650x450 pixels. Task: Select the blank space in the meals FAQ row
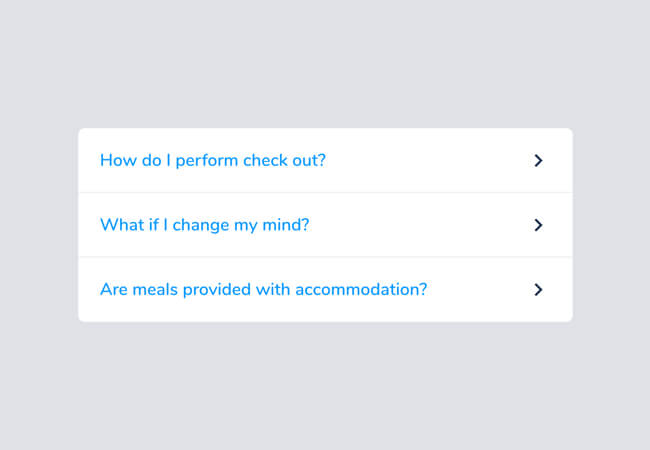coord(480,290)
